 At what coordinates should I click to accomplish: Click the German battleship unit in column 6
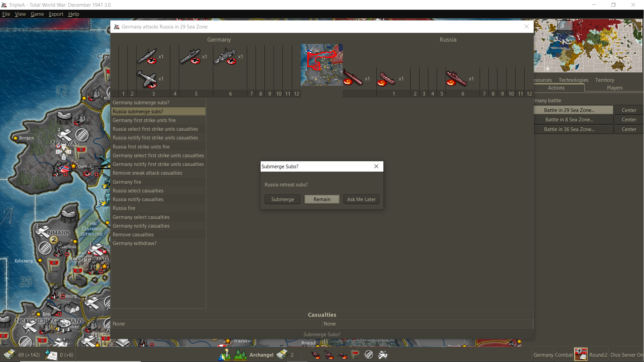click(x=226, y=56)
